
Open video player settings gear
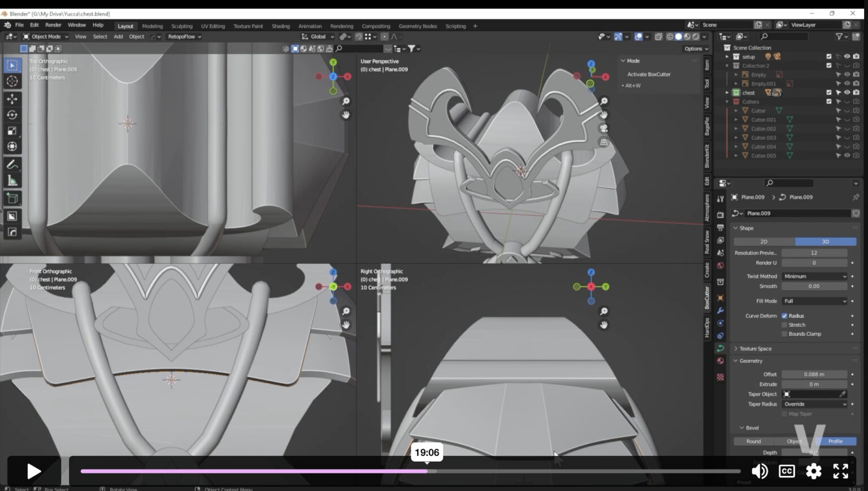(x=813, y=471)
